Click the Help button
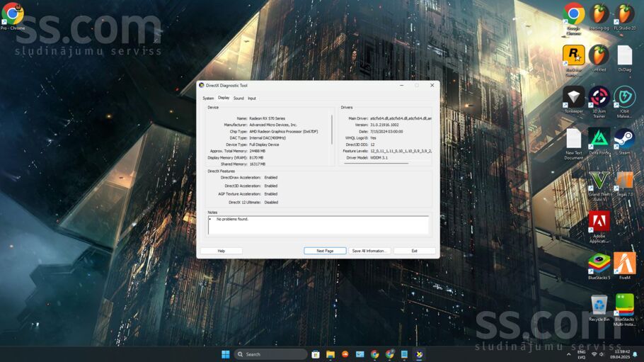This screenshot has height=362, width=644. (x=222, y=251)
